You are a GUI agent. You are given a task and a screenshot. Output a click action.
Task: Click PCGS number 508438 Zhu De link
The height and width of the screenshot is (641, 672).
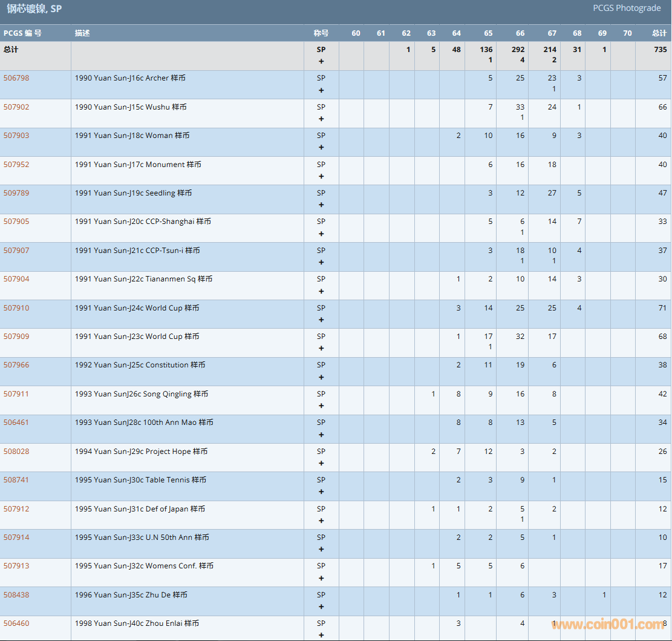tap(16, 595)
